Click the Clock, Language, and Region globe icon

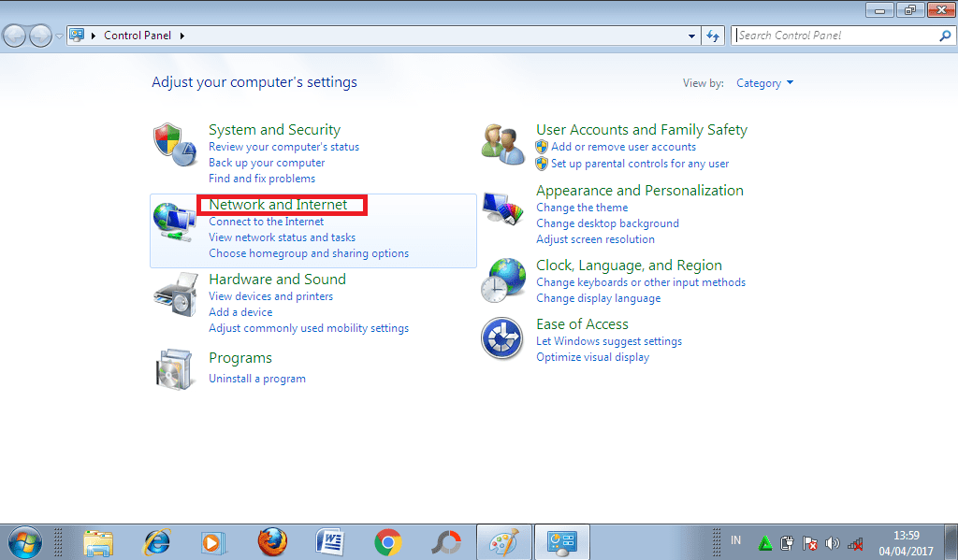coord(502,280)
